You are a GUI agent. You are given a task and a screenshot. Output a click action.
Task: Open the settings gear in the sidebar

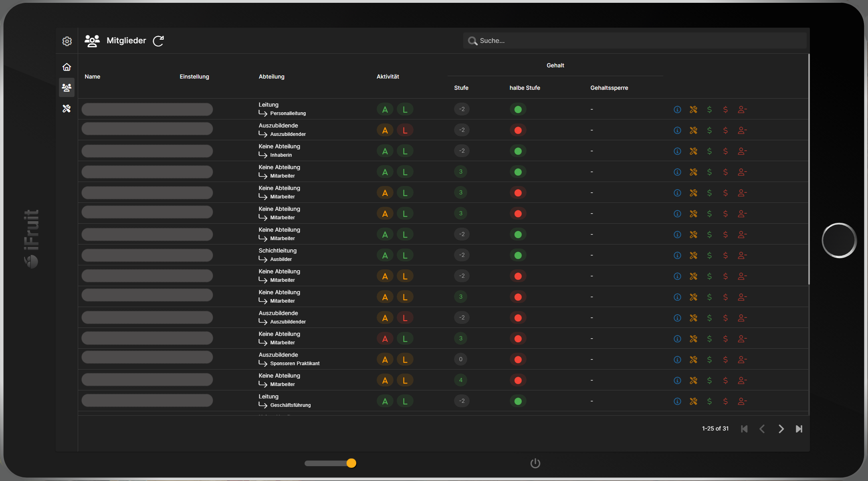[67, 41]
